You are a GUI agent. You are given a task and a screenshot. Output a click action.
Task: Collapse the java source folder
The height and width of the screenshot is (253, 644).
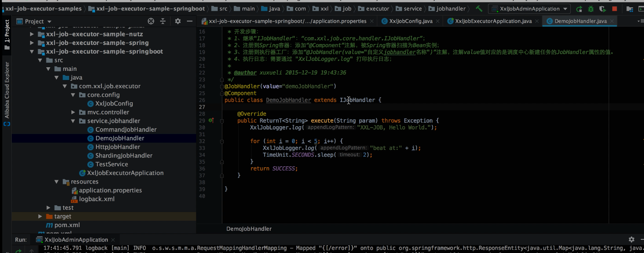[56, 77]
